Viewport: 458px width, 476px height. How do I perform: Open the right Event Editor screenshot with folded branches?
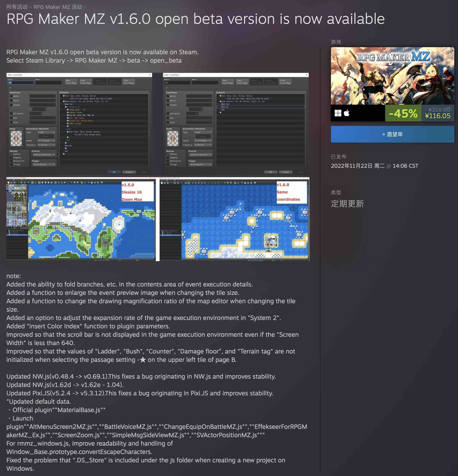coord(236,124)
